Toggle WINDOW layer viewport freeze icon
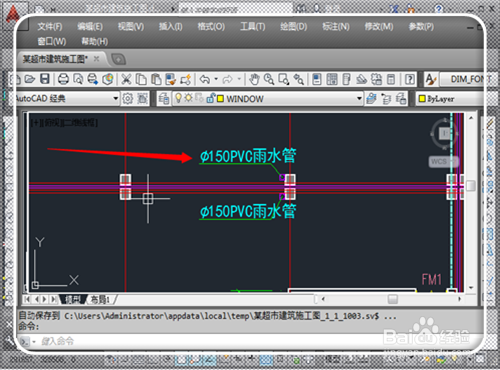500x370 pixels. (199, 98)
